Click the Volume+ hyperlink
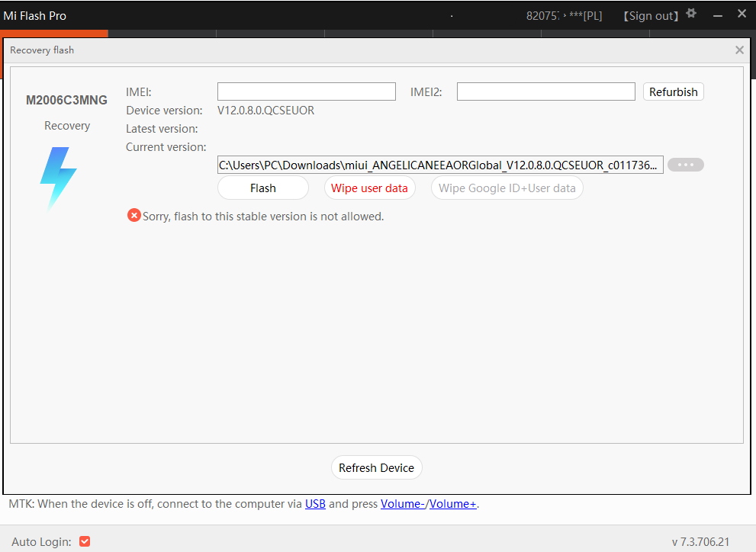 (453, 504)
